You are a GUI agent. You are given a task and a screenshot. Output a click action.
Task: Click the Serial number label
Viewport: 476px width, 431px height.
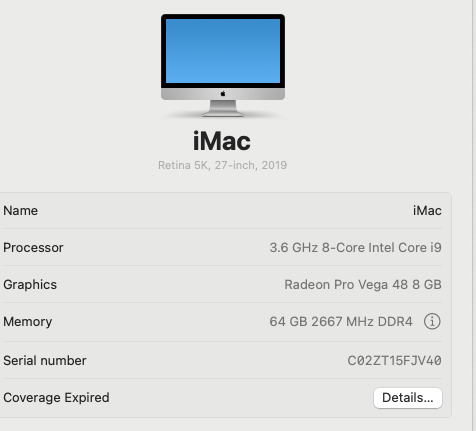pyautogui.click(x=45, y=361)
